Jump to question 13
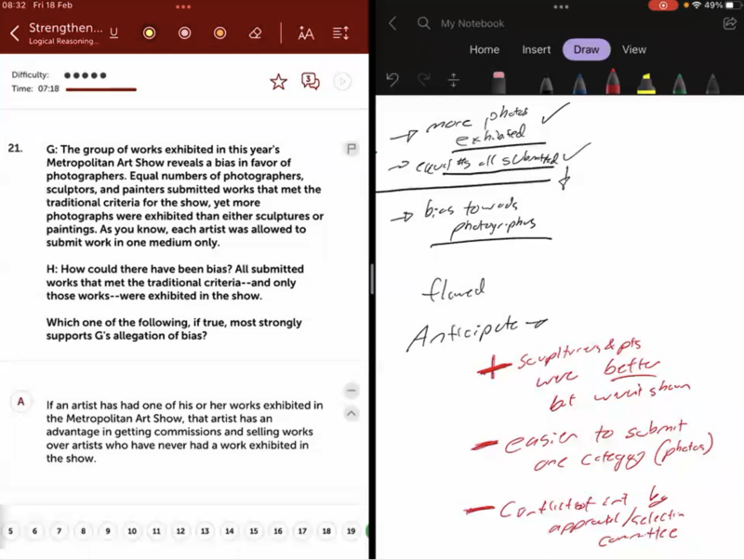Viewport: 744px width, 560px height. (205, 531)
